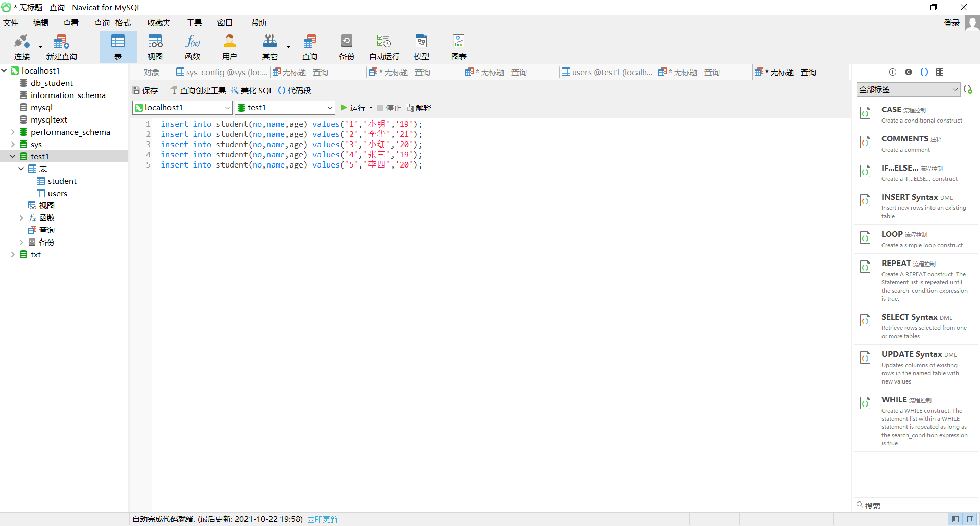Click the 代码段 code snippet button

295,90
